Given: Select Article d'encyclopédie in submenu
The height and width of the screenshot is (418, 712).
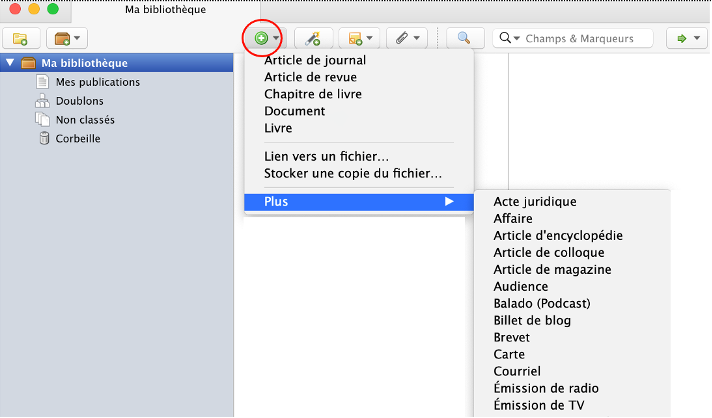Looking at the screenshot, I should [558, 236].
